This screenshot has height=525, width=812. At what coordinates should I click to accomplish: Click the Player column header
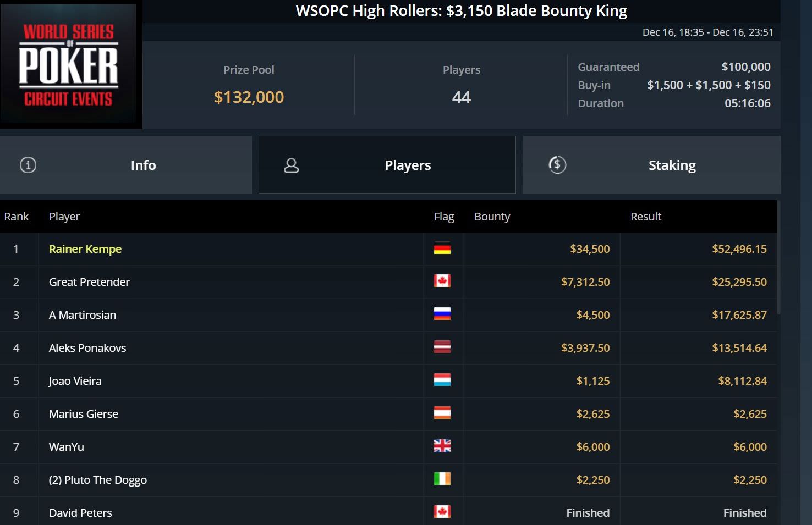click(x=64, y=217)
